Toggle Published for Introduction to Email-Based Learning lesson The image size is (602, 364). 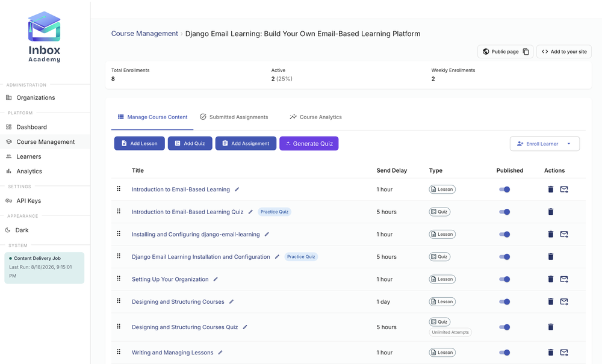click(504, 189)
